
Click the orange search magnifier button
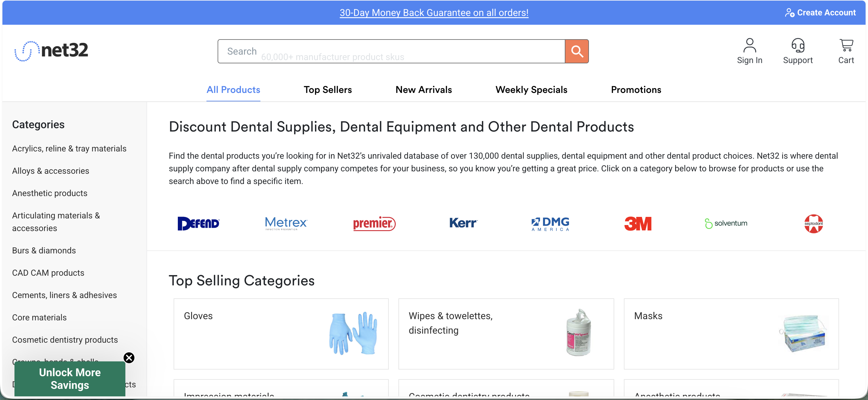(x=577, y=51)
